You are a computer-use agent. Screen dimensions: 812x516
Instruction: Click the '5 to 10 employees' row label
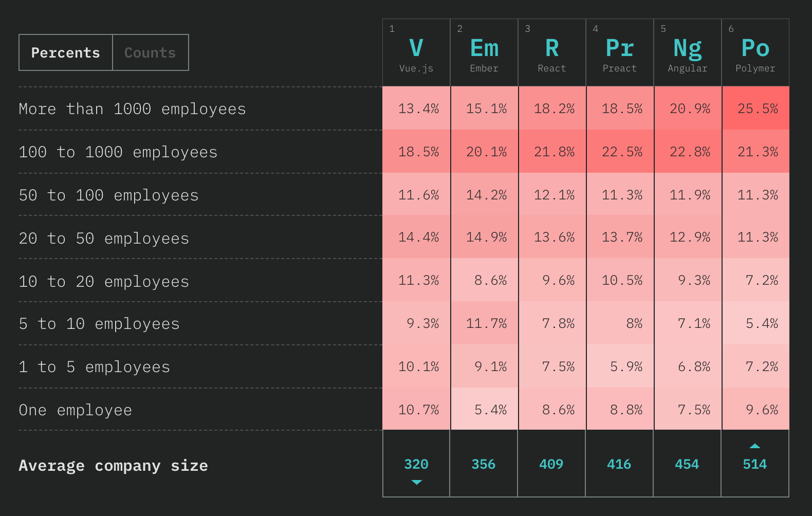point(100,324)
